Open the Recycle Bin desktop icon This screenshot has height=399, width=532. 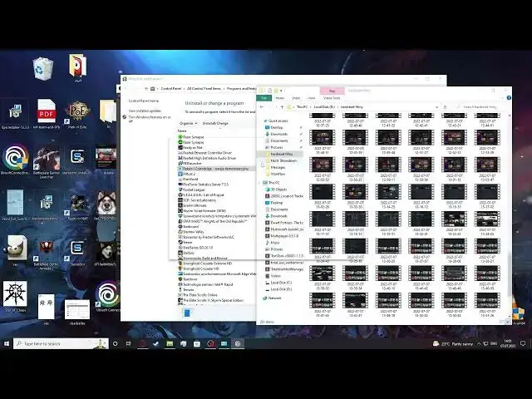(43, 70)
